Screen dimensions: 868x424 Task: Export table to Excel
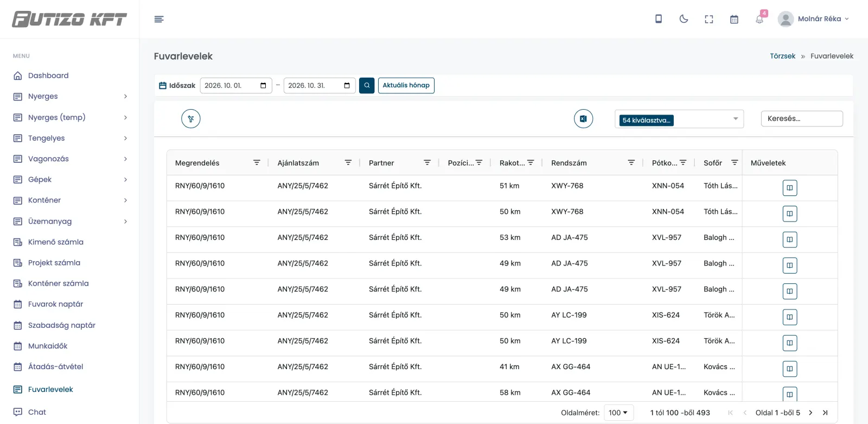click(x=583, y=119)
